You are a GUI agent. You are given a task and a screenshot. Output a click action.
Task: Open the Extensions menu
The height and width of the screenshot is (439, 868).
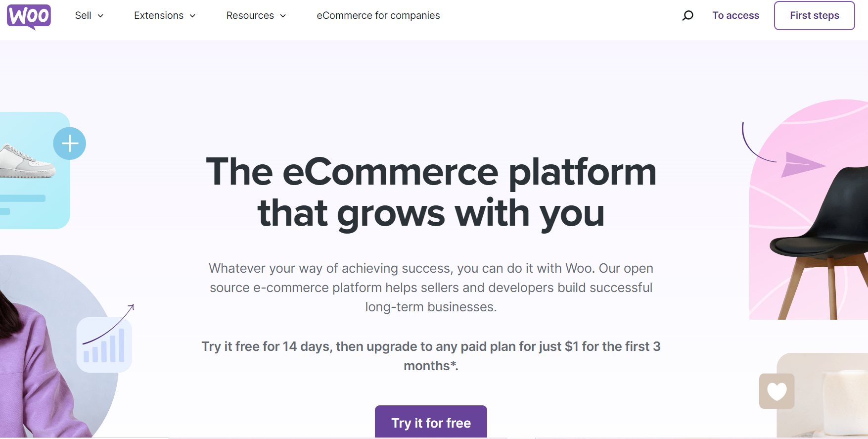tap(159, 15)
